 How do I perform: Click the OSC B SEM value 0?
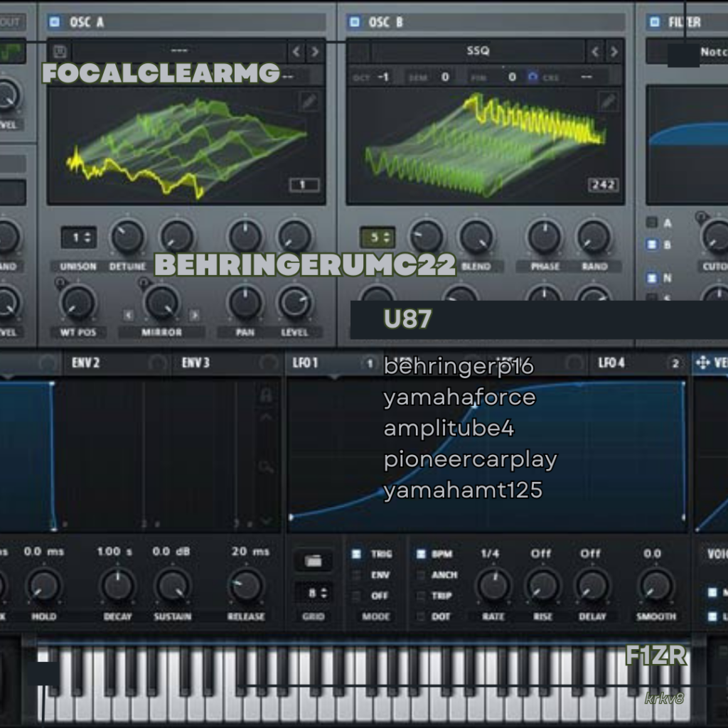tap(445, 77)
